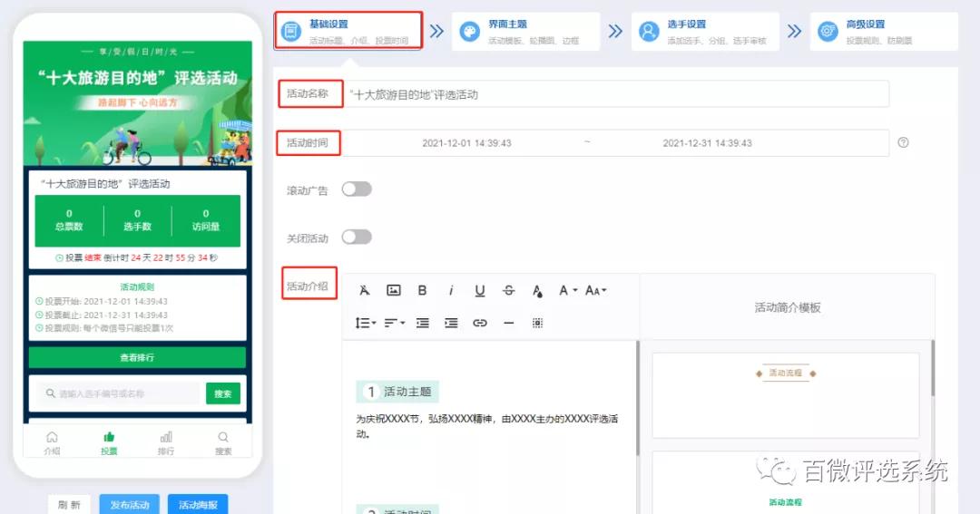Pick the start date 2021-12-01 field

(x=467, y=143)
